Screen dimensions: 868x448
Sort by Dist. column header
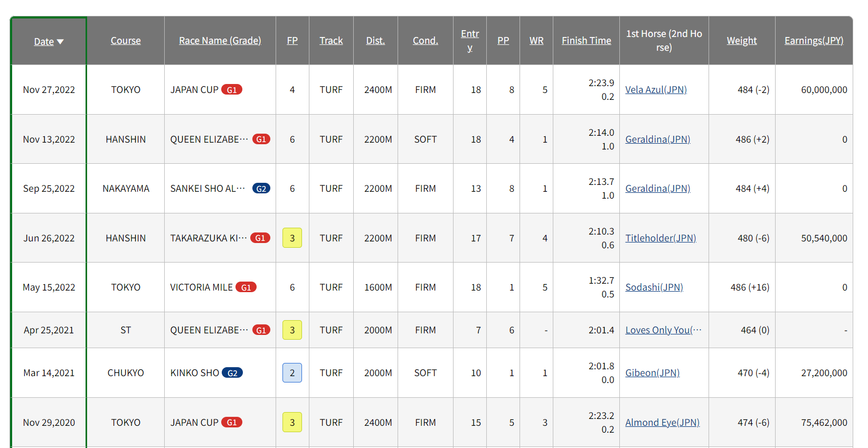[375, 41]
